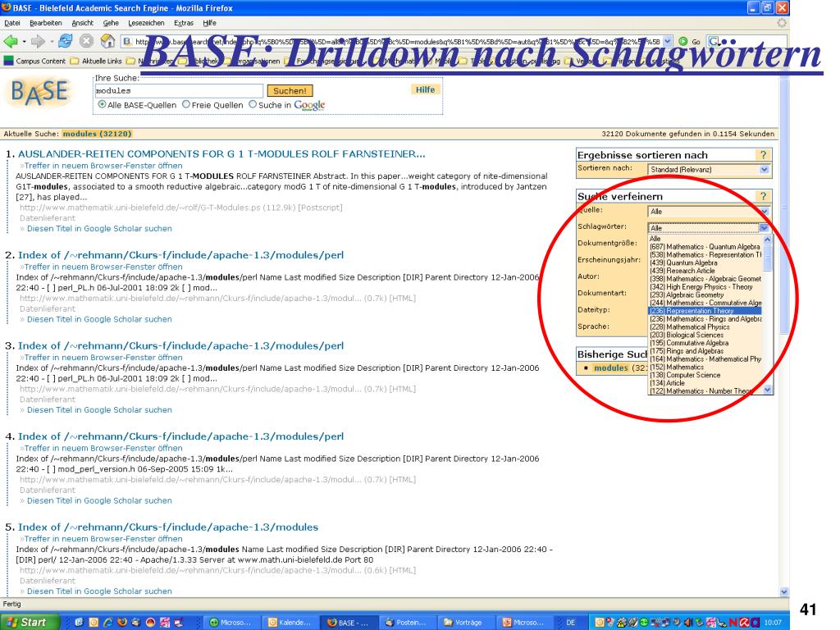
Task: Click 'modules' under Bisherige Suche
Action: pyautogui.click(x=610, y=368)
